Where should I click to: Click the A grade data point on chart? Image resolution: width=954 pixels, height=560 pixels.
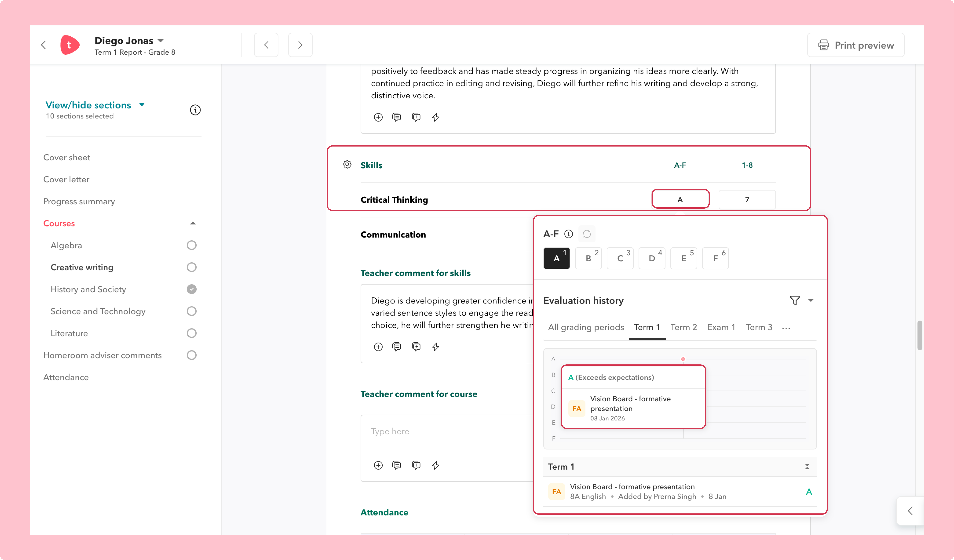tap(683, 359)
